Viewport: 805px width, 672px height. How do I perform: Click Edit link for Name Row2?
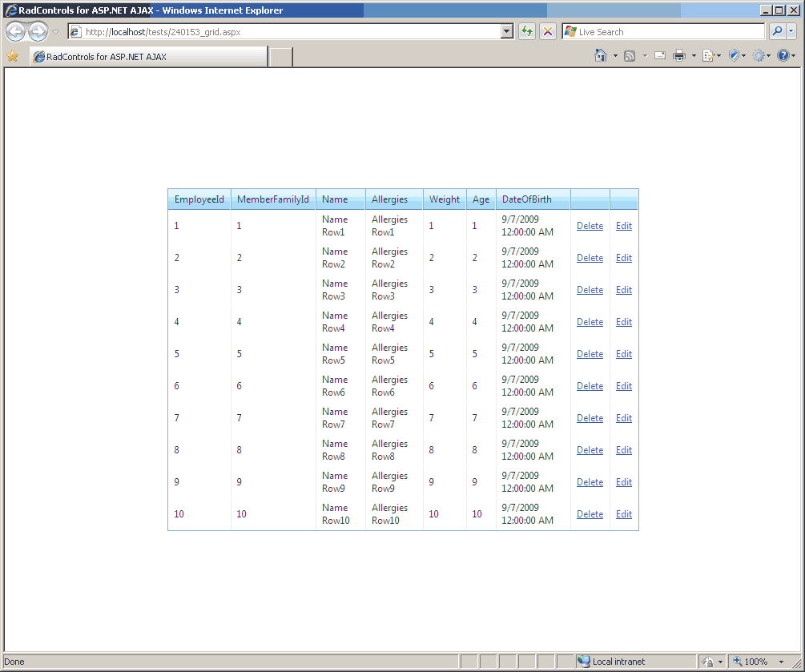click(x=624, y=258)
